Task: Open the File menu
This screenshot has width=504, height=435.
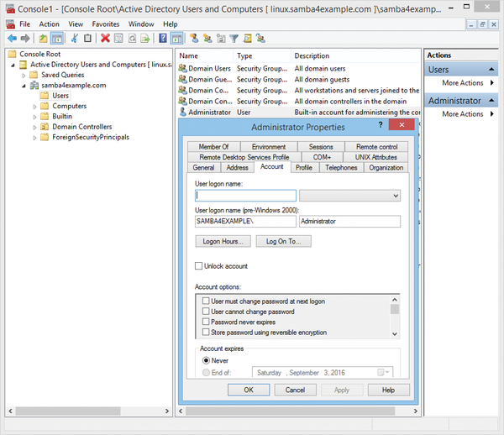Action: click(24, 24)
